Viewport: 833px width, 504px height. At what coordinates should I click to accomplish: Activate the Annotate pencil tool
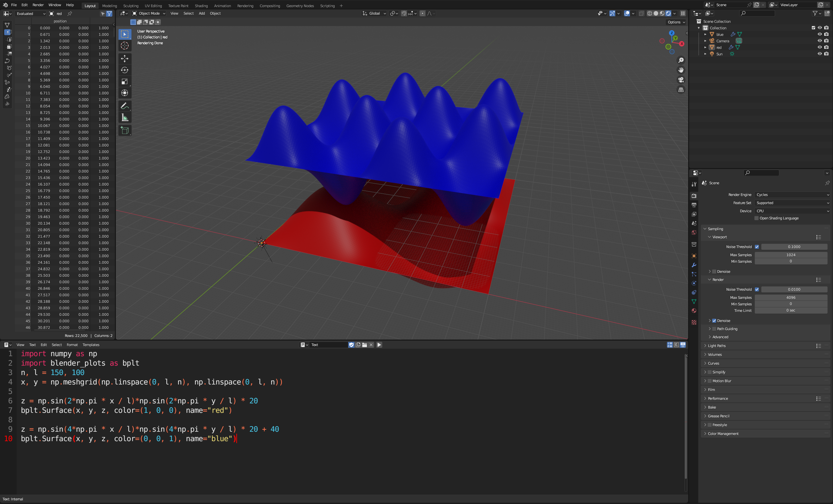pos(124,106)
